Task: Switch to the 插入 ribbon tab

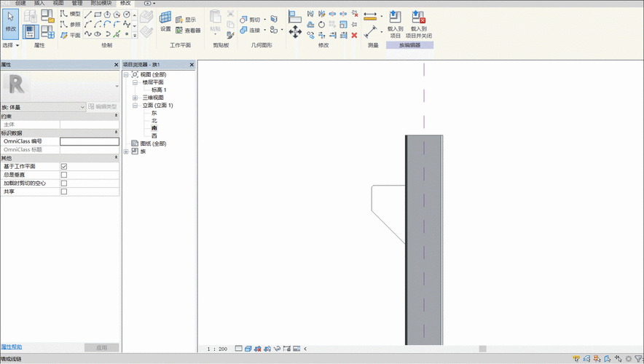Action: coord(39,3)
